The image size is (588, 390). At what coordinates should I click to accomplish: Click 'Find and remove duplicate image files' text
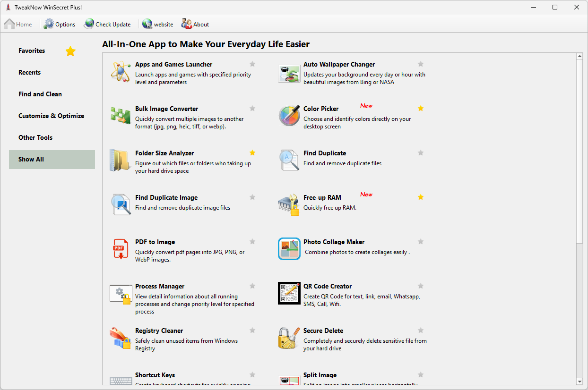(x=182, y=208)
